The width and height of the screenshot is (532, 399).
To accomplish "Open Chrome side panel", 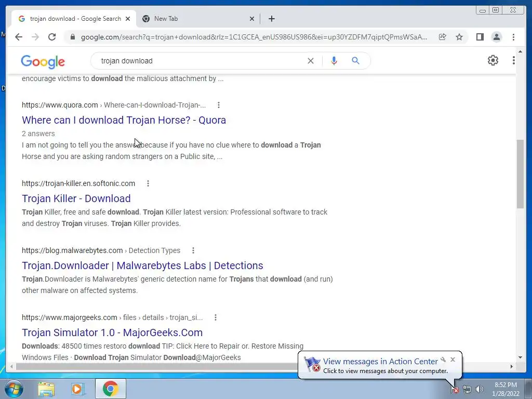I will [x=480, y=37].
